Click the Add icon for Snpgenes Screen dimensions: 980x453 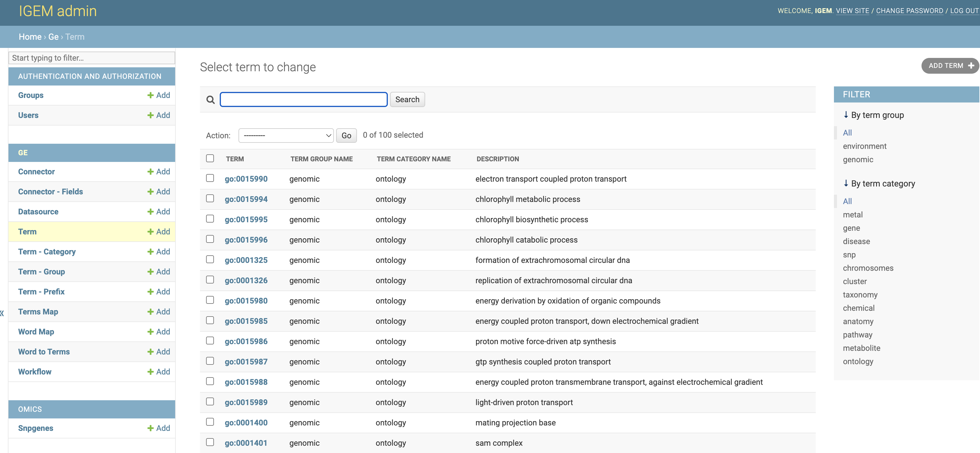click(x=151, y=428)
